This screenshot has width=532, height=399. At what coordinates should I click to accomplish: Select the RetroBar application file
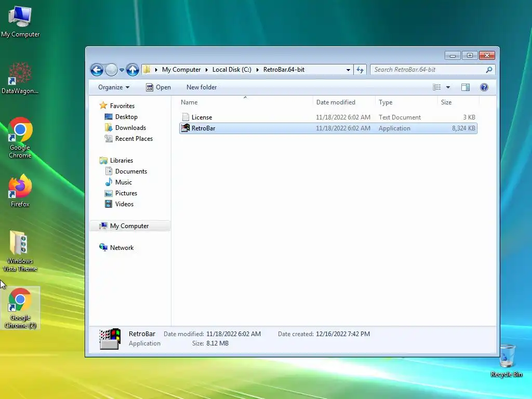click(328, 128)
